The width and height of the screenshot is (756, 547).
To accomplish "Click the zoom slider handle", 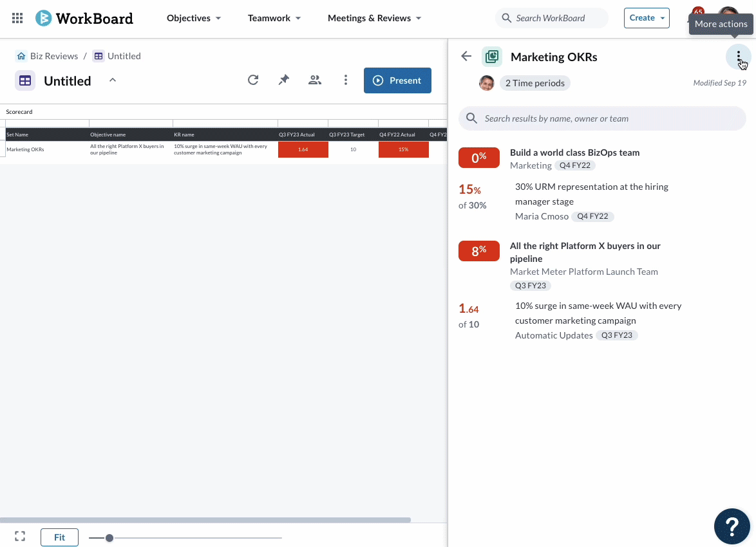I will 109,538.
